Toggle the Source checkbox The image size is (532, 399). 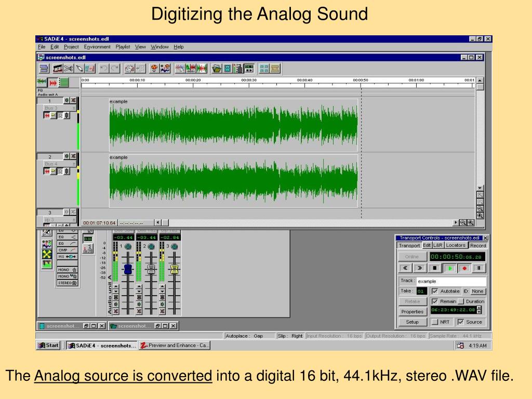click(x=460, y=322)
